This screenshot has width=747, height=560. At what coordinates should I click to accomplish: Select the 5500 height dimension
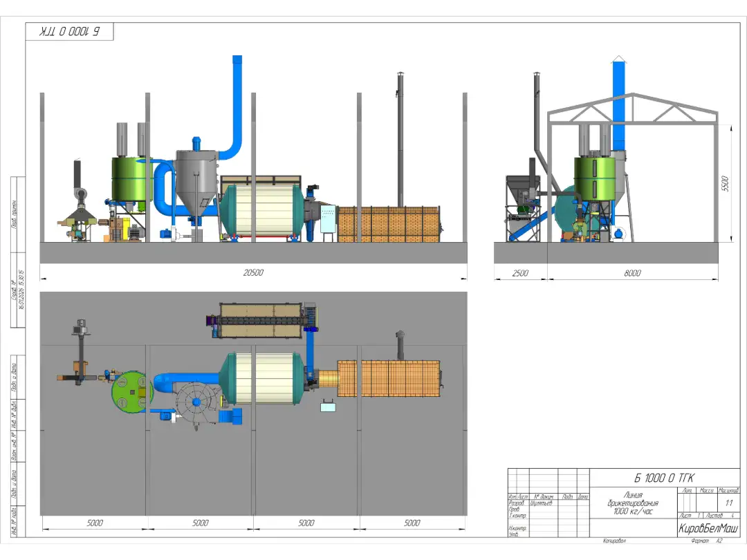(x=725, y=184)
